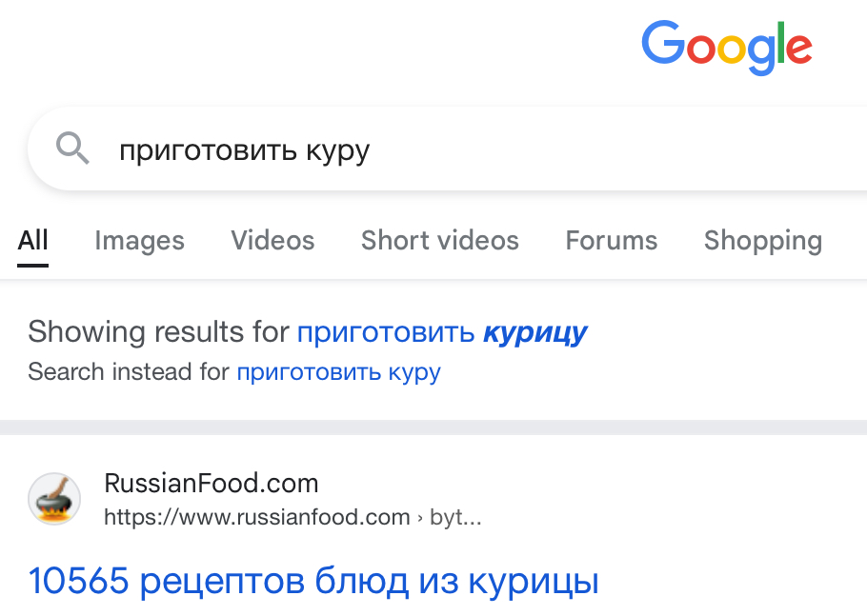This screenshot has width=867, height=616.
Task: Click inside the search query field
Action: (476, 149)
